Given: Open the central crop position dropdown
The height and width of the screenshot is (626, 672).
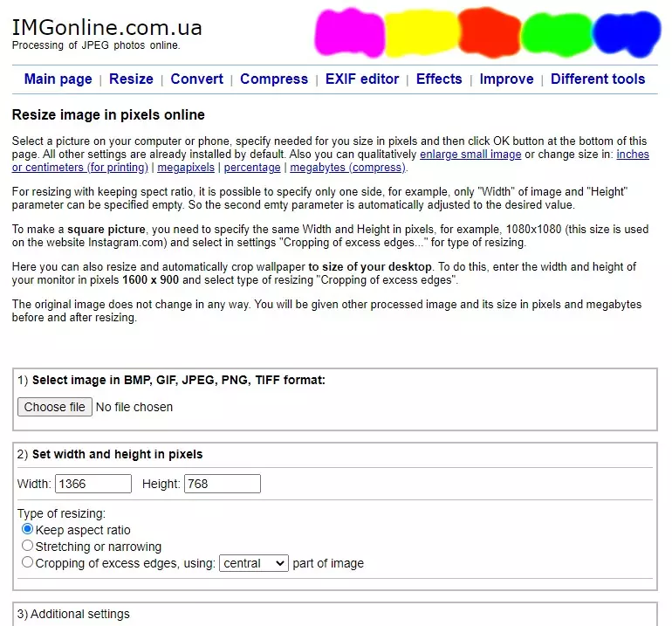Looking at the screenshot, I should tap(253, 563).
